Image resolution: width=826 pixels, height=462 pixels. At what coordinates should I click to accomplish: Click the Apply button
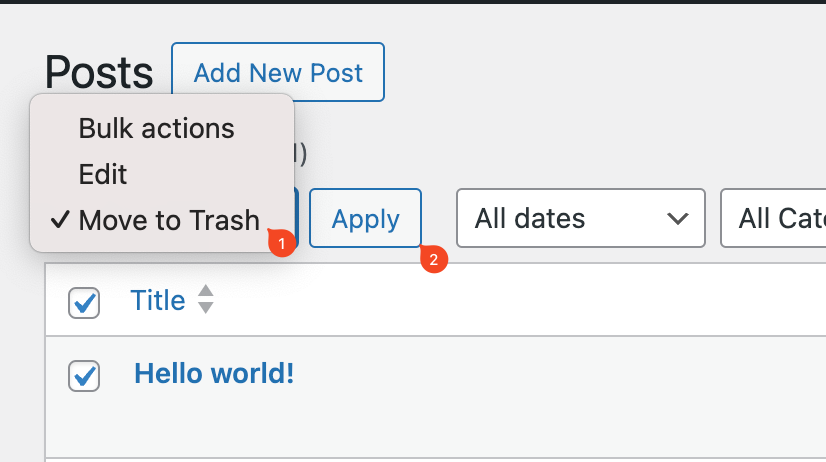[365, 218]
